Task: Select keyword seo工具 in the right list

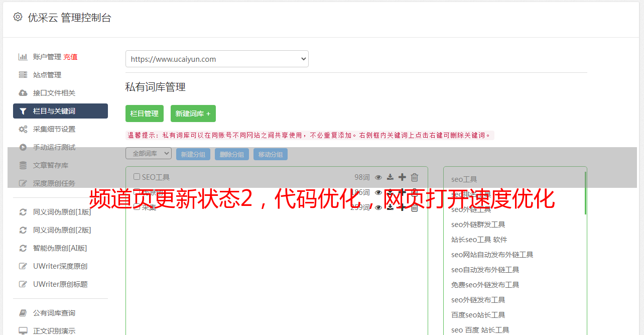Action: coord(464,179)
